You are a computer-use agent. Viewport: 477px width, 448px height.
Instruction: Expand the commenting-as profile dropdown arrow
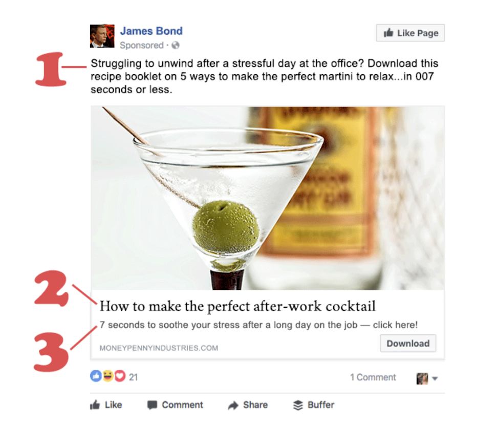435,378
